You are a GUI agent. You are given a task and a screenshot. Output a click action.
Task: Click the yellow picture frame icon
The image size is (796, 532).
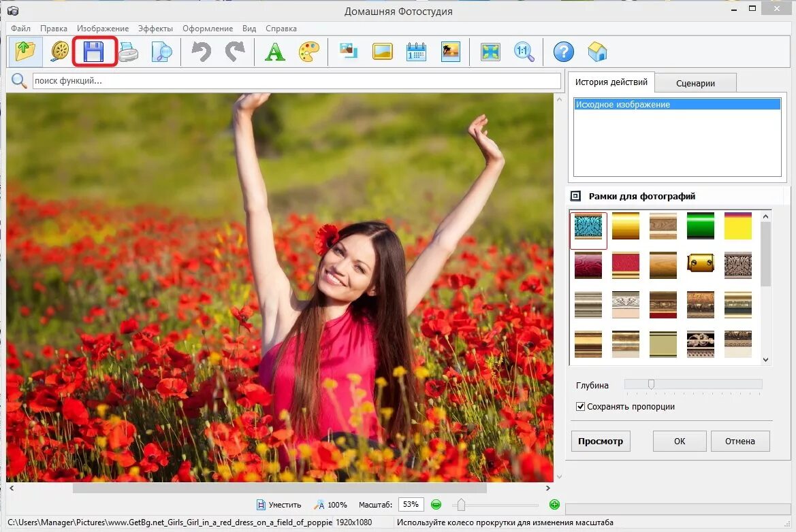point(382,52)
